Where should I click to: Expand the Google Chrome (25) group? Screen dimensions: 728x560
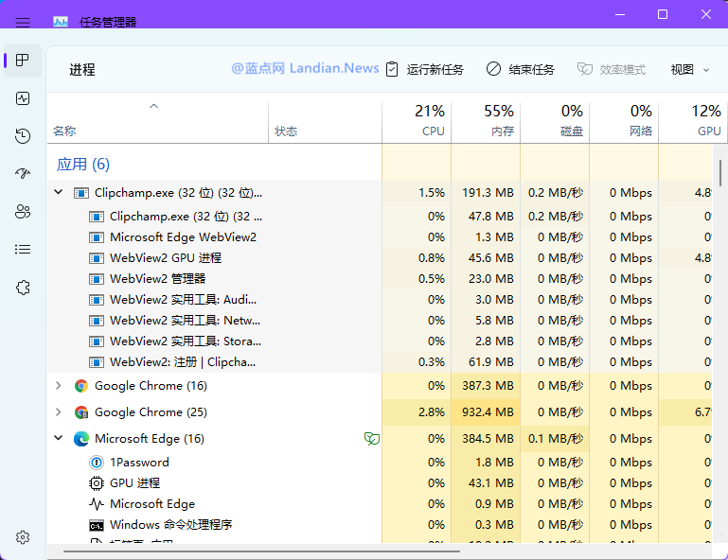(x=59, y=412)
